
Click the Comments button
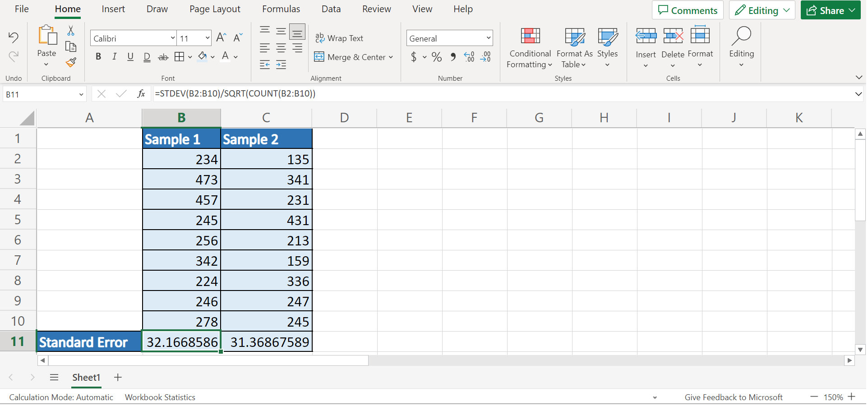click(687, 10)
